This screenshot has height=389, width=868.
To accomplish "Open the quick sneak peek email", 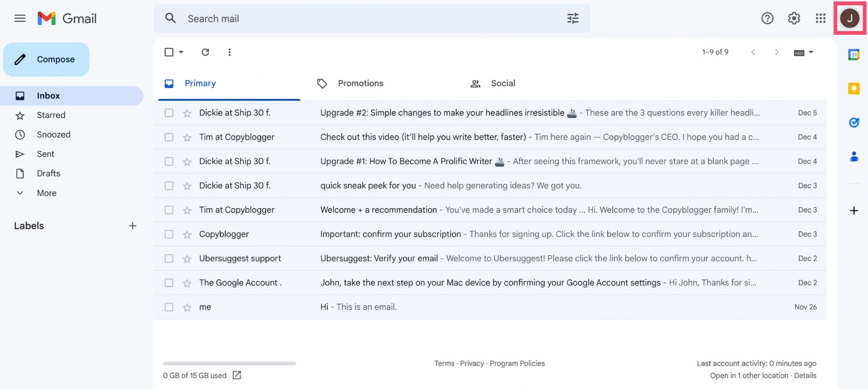I will click(x=490, y=186).
